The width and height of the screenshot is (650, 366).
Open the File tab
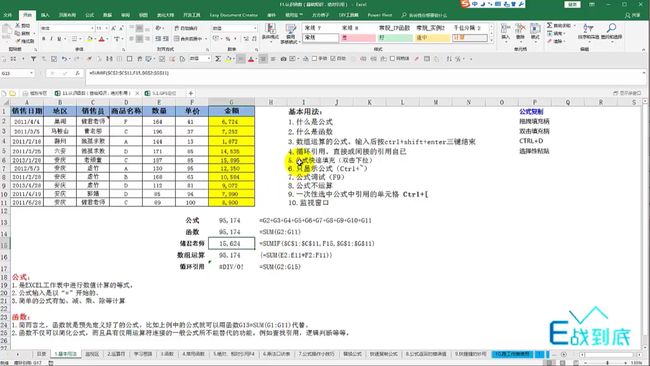pos(8,15)
